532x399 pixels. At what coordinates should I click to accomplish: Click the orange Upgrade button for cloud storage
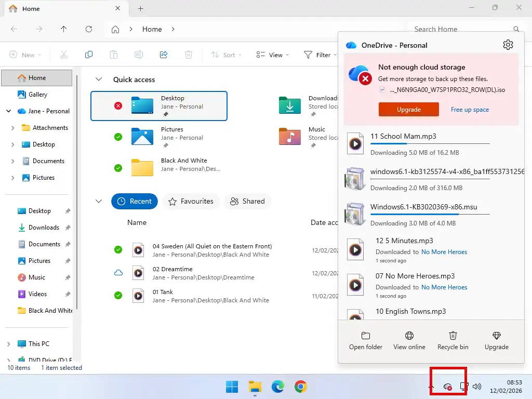coord(408,110)
